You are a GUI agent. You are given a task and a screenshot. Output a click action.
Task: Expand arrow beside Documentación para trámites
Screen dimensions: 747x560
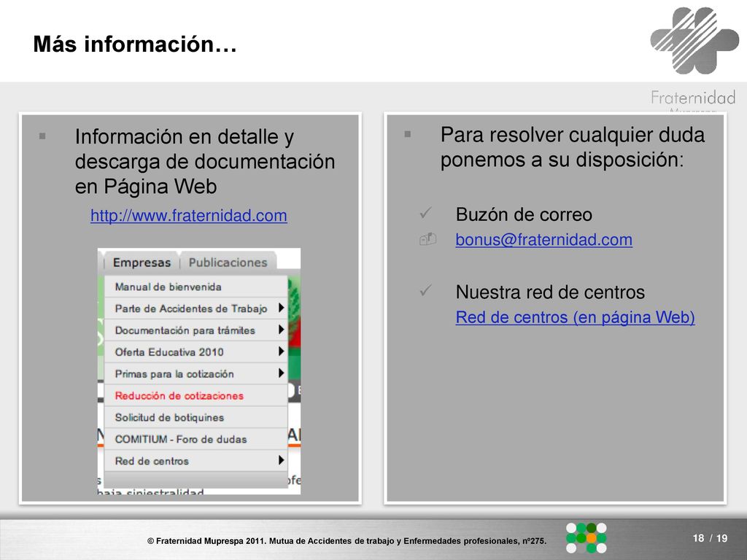click(x=281, y=330)
